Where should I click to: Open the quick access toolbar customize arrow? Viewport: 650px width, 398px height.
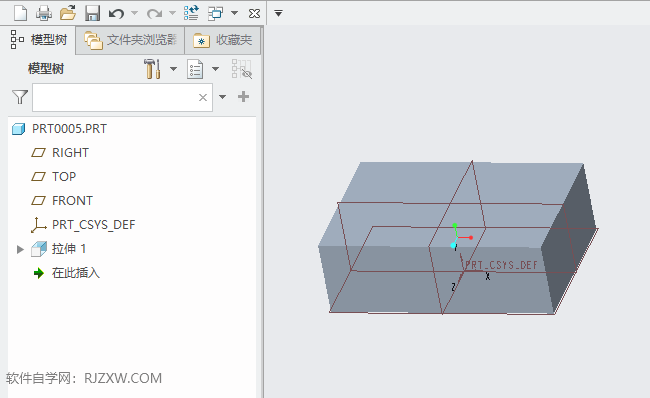tap(279, 14)
